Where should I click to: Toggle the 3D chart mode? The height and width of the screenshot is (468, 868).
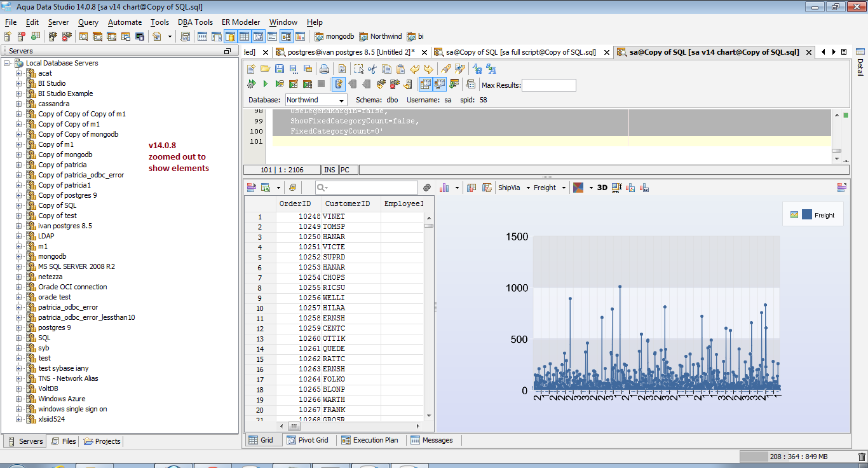(602, 188)
